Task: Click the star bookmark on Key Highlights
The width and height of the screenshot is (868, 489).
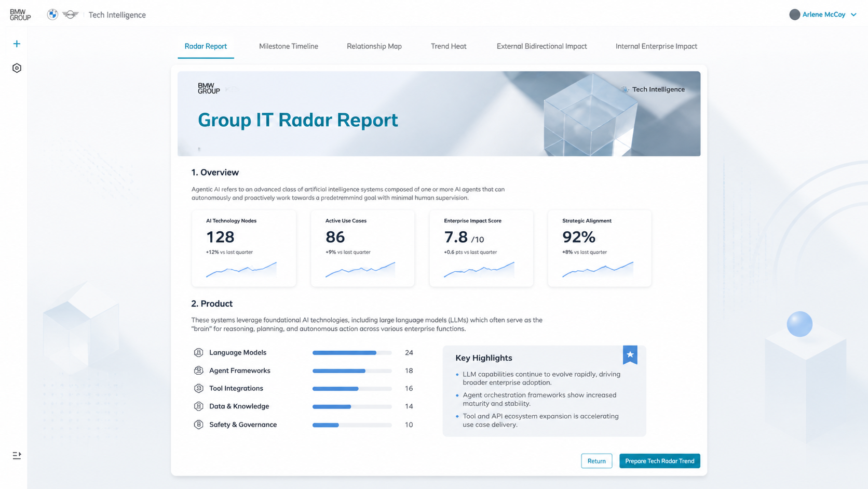Action: [x=630, y=355]
